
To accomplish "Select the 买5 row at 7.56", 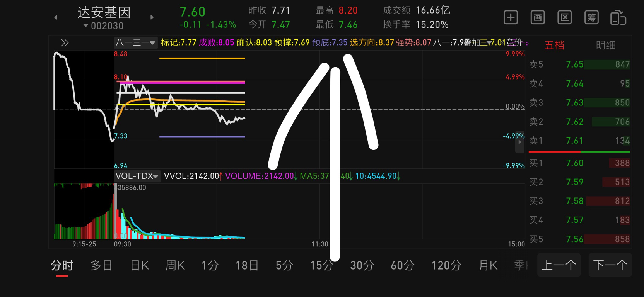I will click(x=579, y=239).
